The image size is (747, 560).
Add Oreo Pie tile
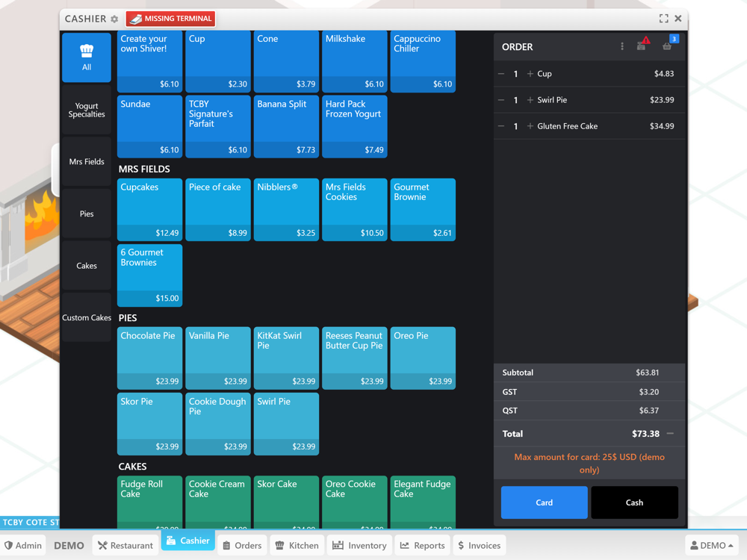(423, 358)
